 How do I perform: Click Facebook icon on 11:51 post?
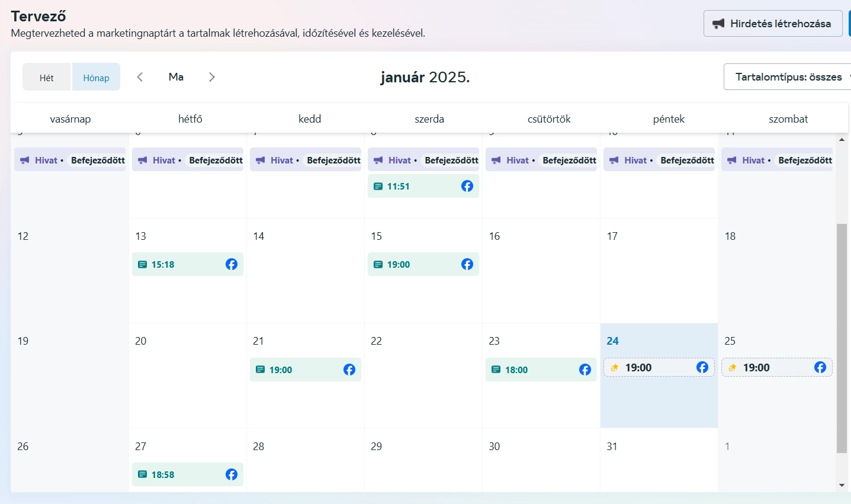tap(467, 186)
